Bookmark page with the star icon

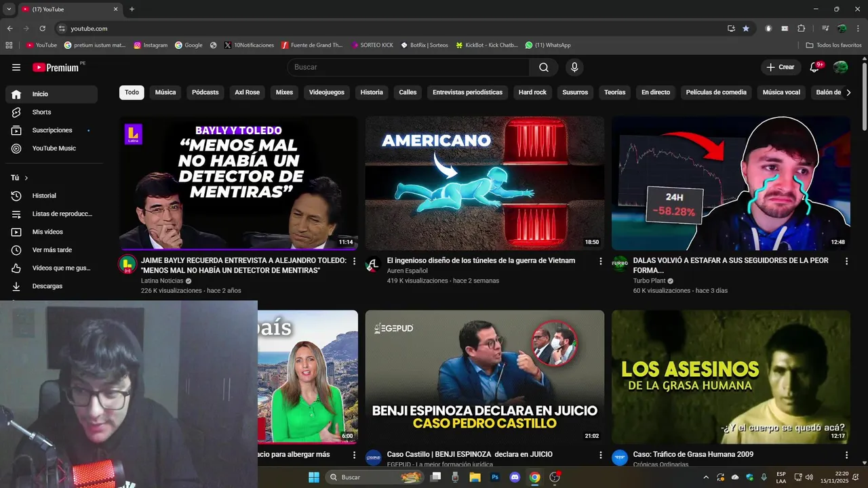(746, 28)
